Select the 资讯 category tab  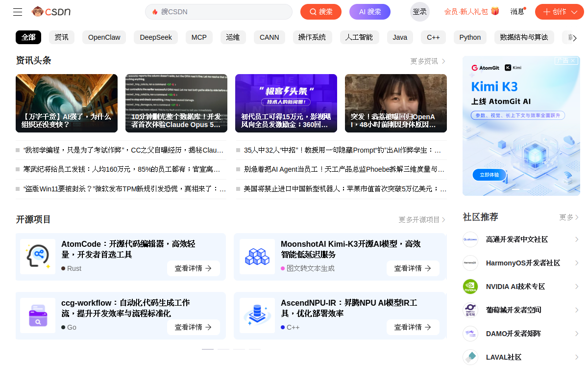click(x=62, y=37)
